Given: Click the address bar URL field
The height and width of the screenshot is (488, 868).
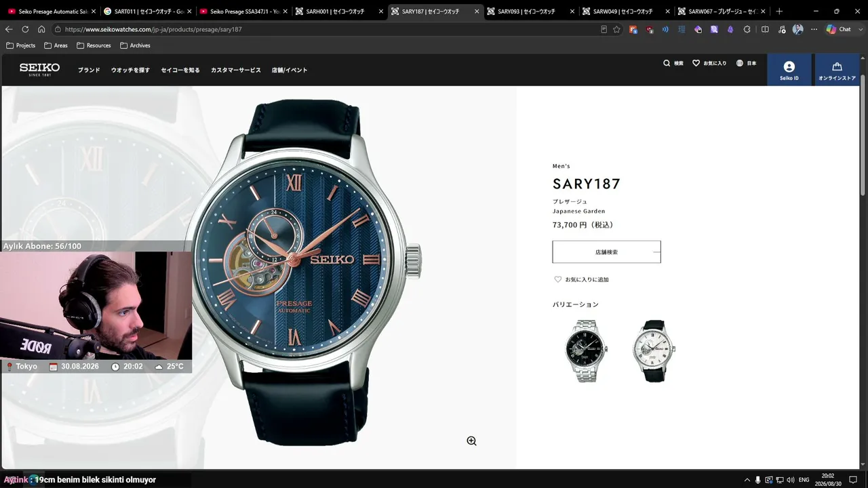Looking at the screenshot, I should tap(325, 29).
